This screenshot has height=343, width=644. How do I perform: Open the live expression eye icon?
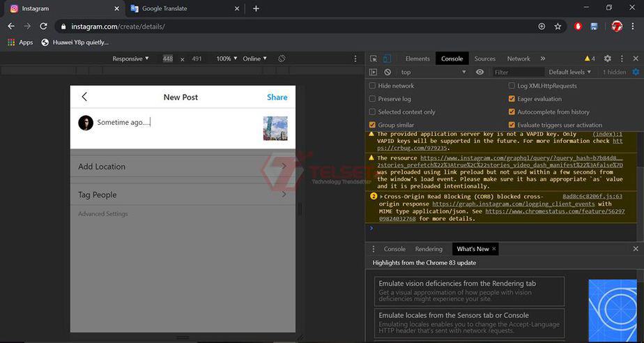tap(480, 73)
